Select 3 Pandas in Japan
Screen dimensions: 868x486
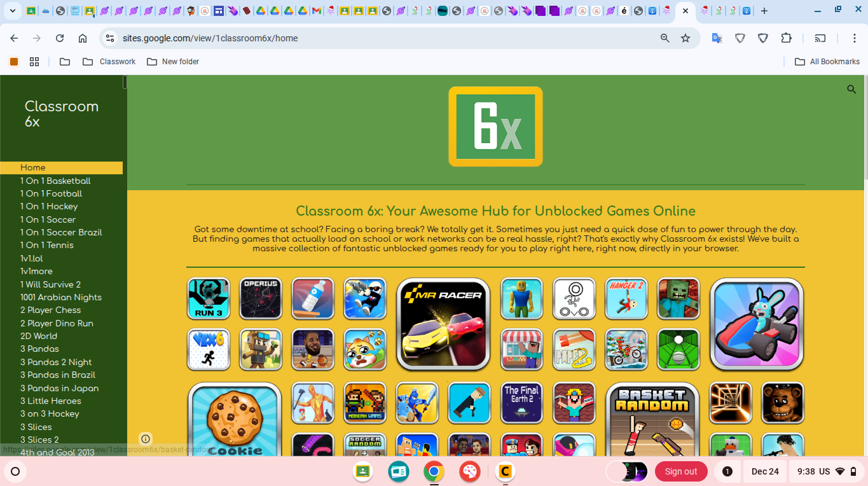60,388
